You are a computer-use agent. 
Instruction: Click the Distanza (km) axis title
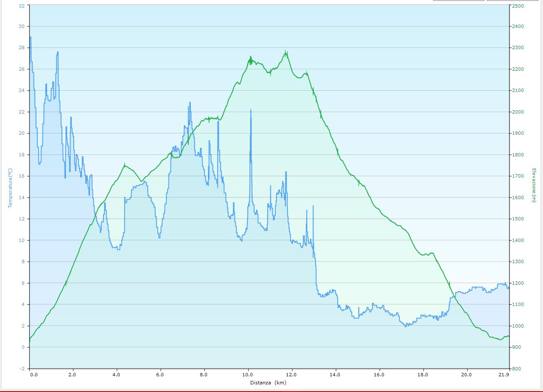click(x=268, y=383)
